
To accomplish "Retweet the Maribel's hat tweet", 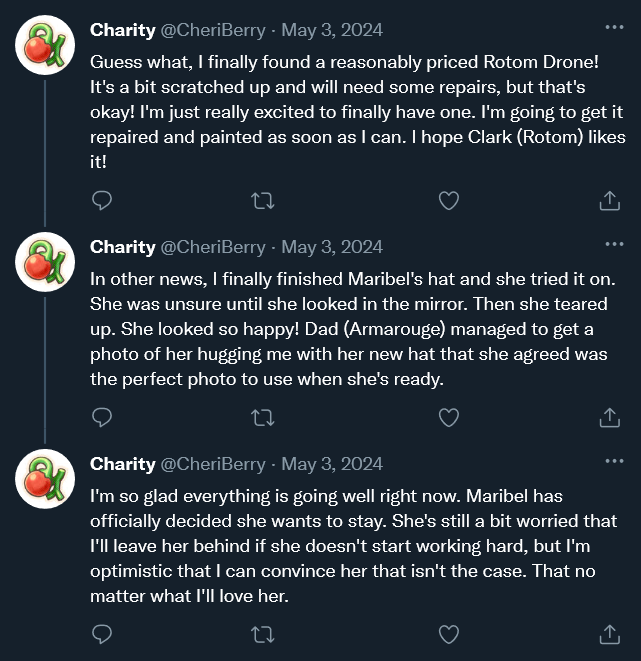I will tap(263, 417).
